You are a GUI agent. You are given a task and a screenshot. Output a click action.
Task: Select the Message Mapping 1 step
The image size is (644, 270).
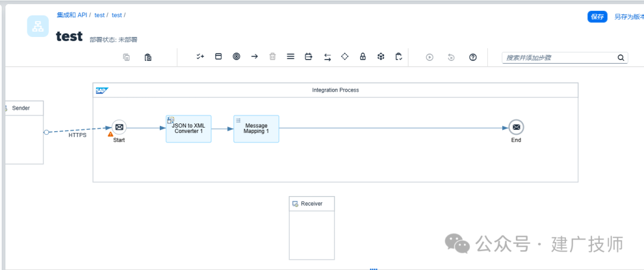(x=256, y=129)
